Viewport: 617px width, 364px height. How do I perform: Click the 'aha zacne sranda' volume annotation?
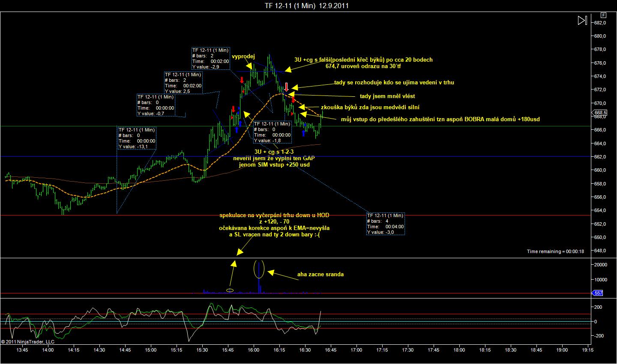[320, 274]
